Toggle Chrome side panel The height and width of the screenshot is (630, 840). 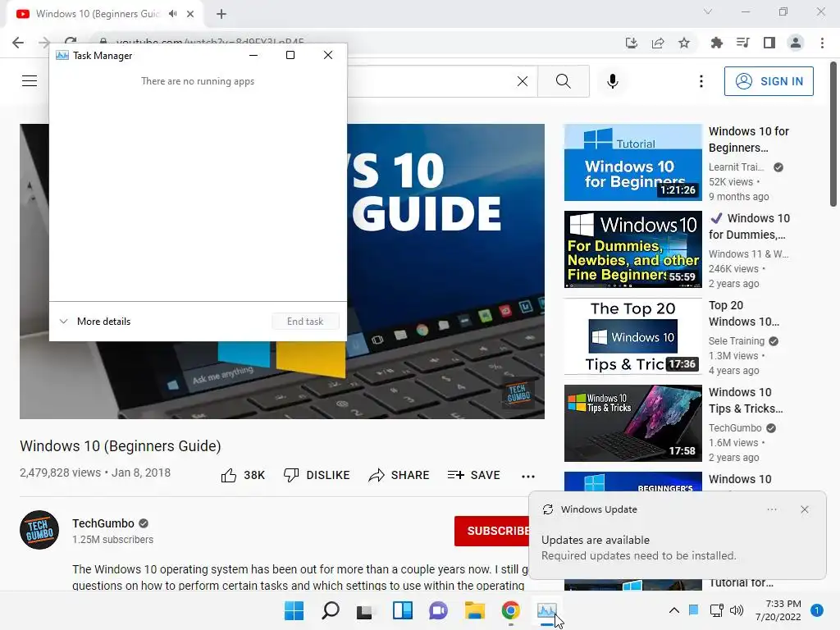769,43
